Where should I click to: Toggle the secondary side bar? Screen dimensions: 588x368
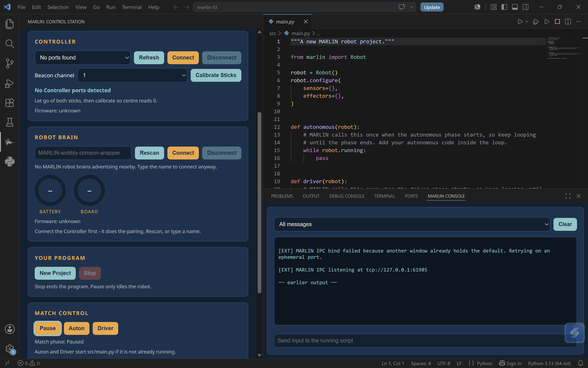(526, 7)
